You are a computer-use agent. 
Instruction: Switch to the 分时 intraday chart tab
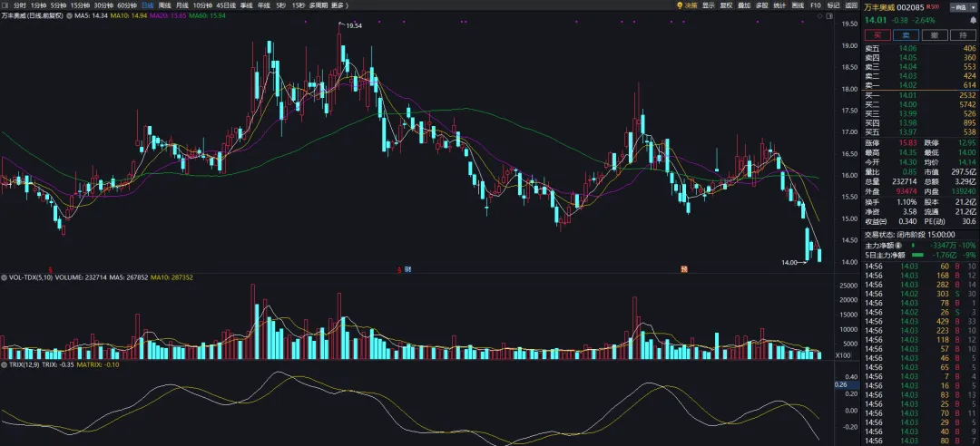pos(20,5)
